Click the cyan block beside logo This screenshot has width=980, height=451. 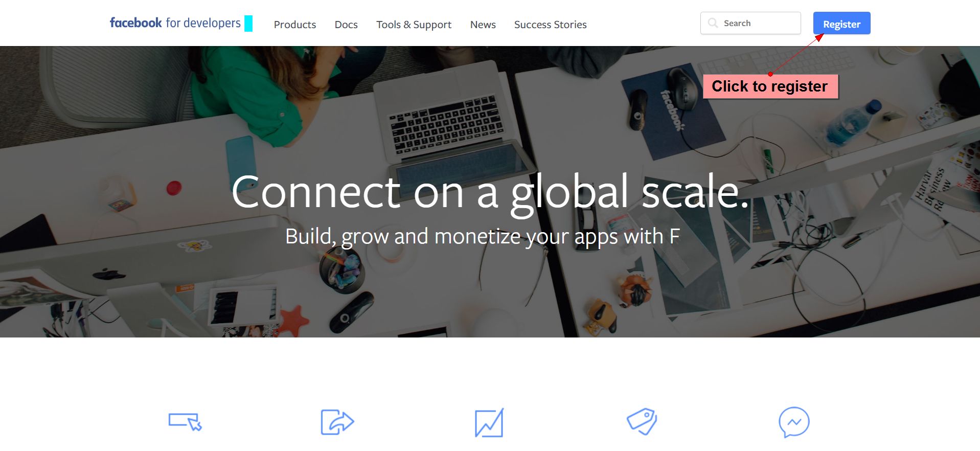248,24
